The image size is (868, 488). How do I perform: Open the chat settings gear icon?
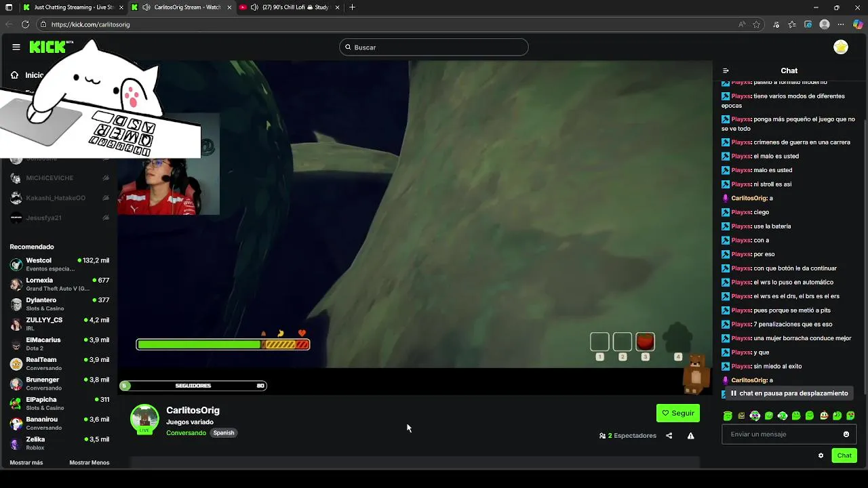pyautogui.click(x=821, y=455)
